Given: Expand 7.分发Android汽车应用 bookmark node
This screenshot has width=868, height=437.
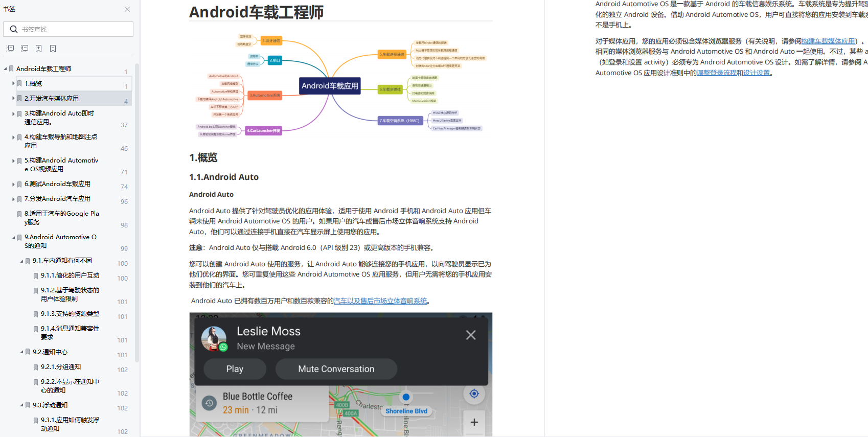Looking at the screenshot, I should tap(13, 199).
